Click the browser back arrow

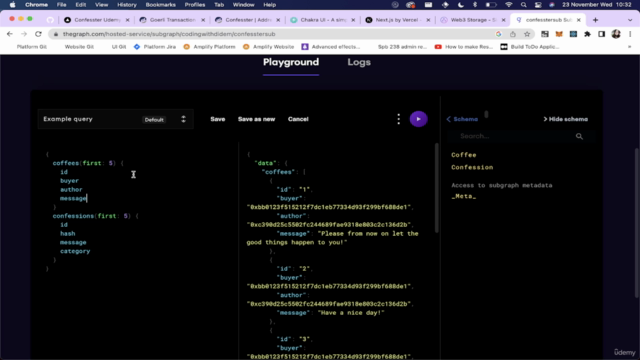coord(10,34)
